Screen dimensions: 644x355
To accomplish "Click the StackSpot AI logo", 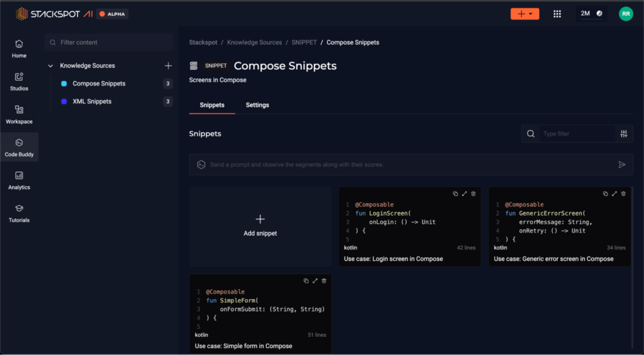I will pos(54,14).
